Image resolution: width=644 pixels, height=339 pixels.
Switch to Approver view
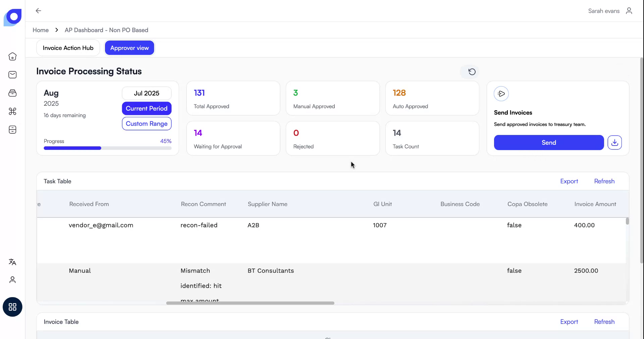[129, 48]
